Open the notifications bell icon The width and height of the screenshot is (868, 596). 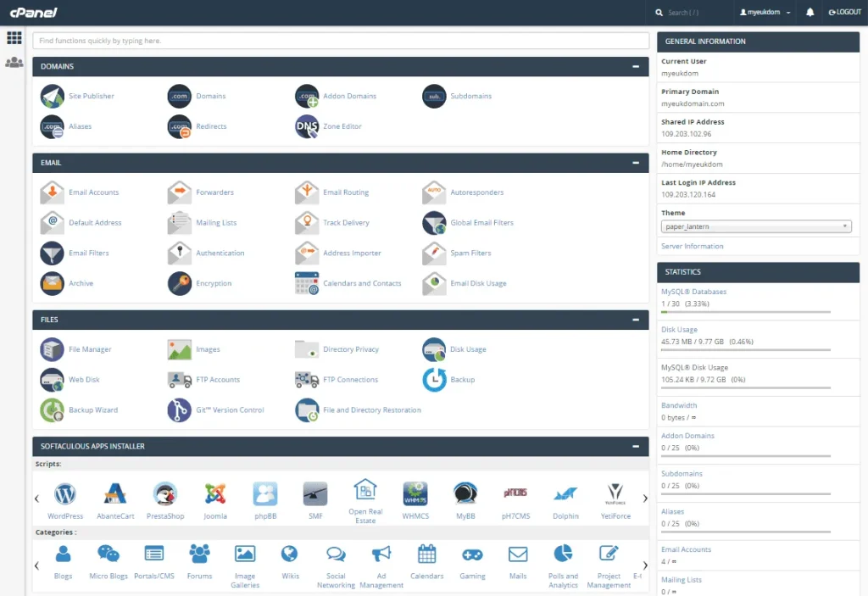click(x=810, y=13)
